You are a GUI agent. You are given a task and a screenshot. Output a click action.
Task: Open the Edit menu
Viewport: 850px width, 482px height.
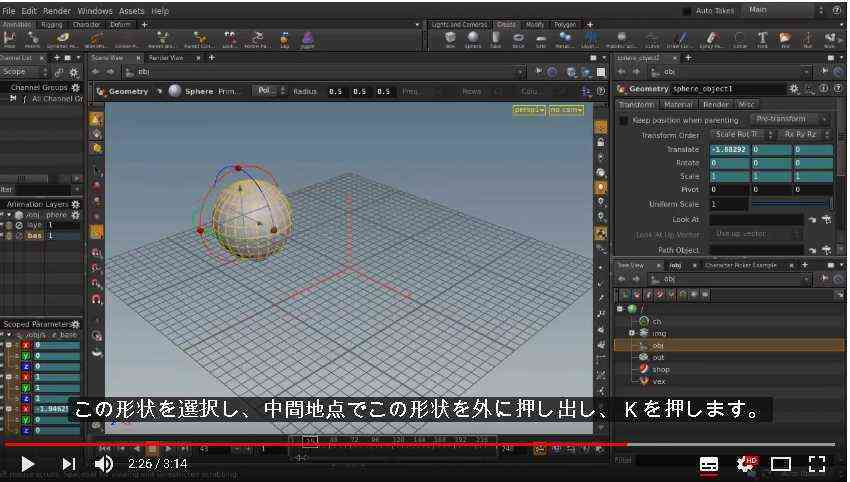[x=29, y=11]
